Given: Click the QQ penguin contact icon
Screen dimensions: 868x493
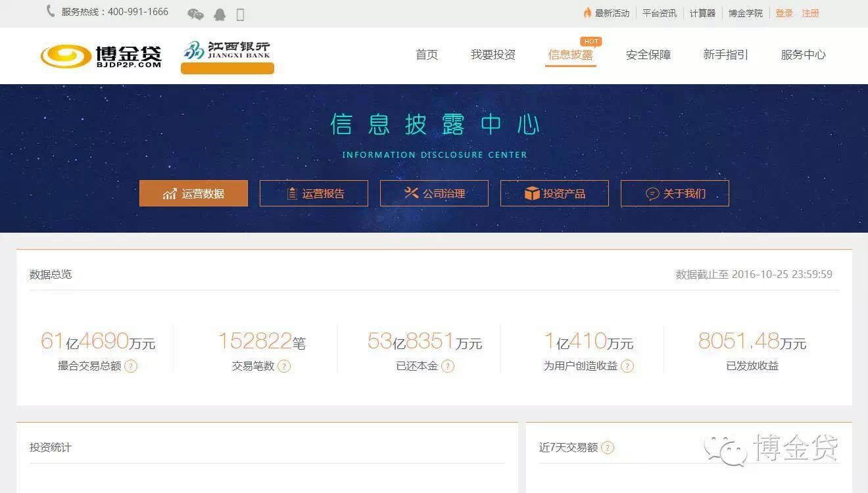Looking at the screenshot, I should click(x=220, y=13).
